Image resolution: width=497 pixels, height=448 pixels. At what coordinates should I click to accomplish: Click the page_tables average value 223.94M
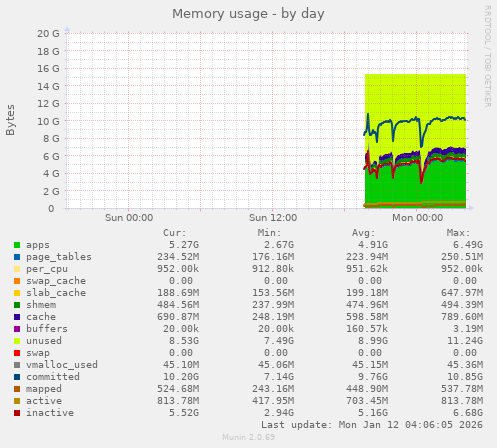(367, 257)
